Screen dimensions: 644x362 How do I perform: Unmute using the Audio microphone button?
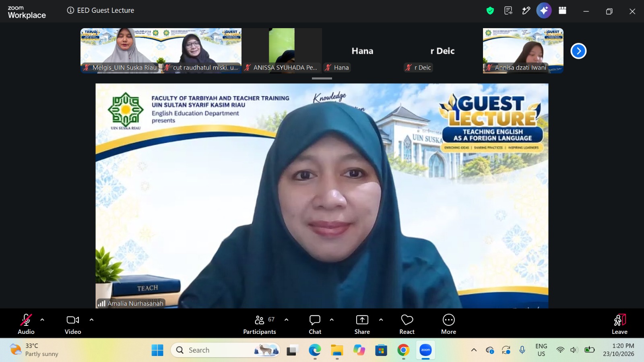(x=26, y=324)
